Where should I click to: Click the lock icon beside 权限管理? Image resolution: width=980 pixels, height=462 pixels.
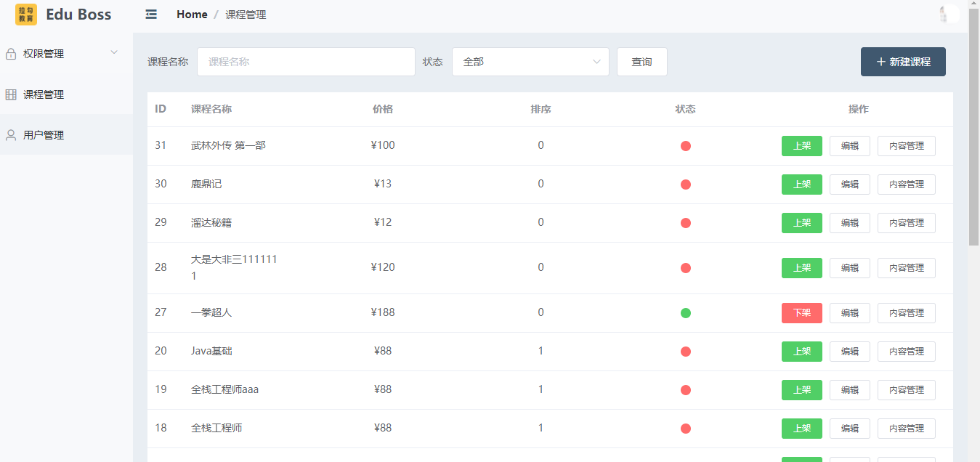(11, 54)
